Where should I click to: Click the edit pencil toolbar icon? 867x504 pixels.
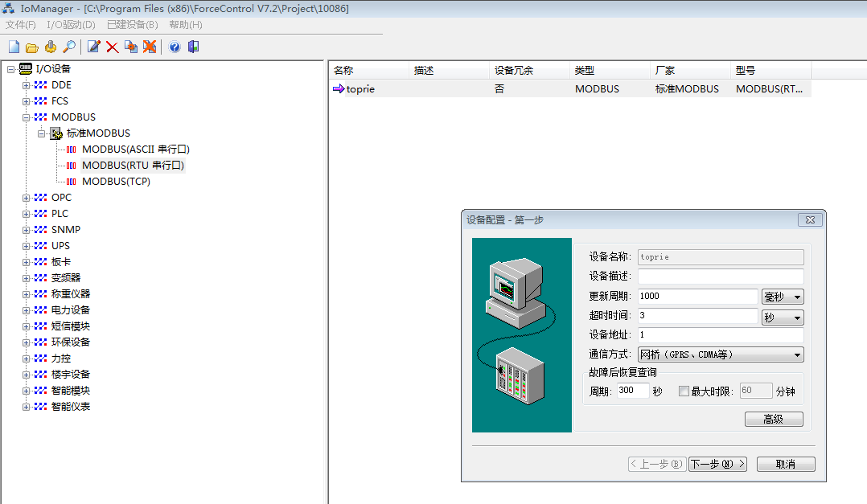click(94, 47)
